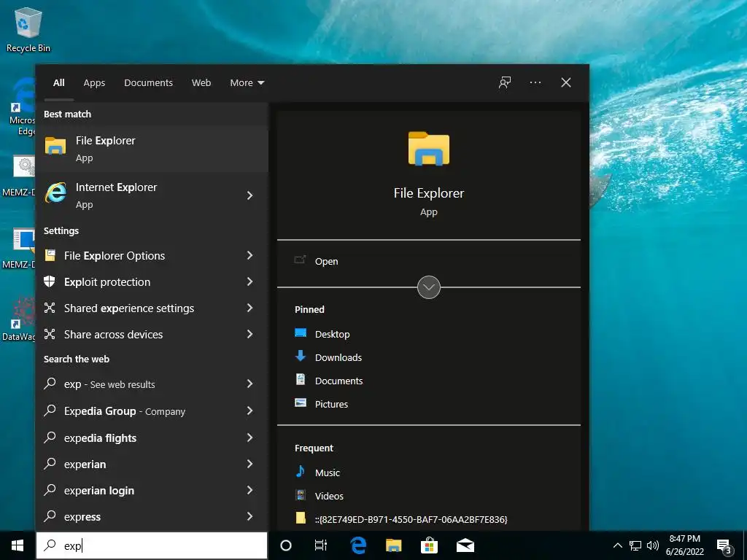Close the search panel

[566, 82]
